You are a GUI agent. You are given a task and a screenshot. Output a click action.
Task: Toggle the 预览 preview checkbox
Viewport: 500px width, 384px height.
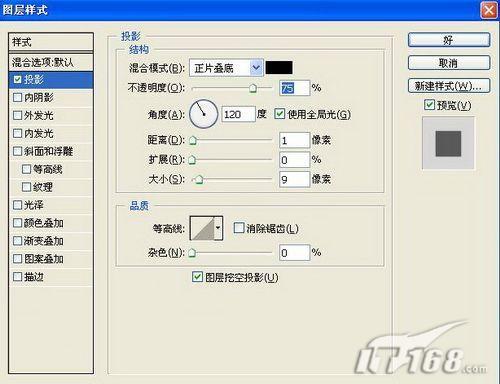(429, 105)
